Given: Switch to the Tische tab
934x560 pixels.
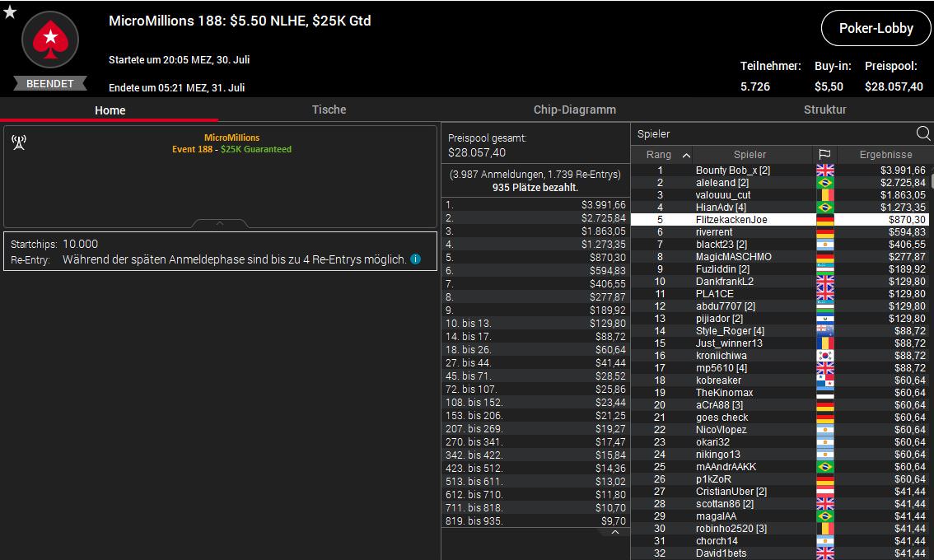Looking at the screenshot, I should [x=329, y=110].
